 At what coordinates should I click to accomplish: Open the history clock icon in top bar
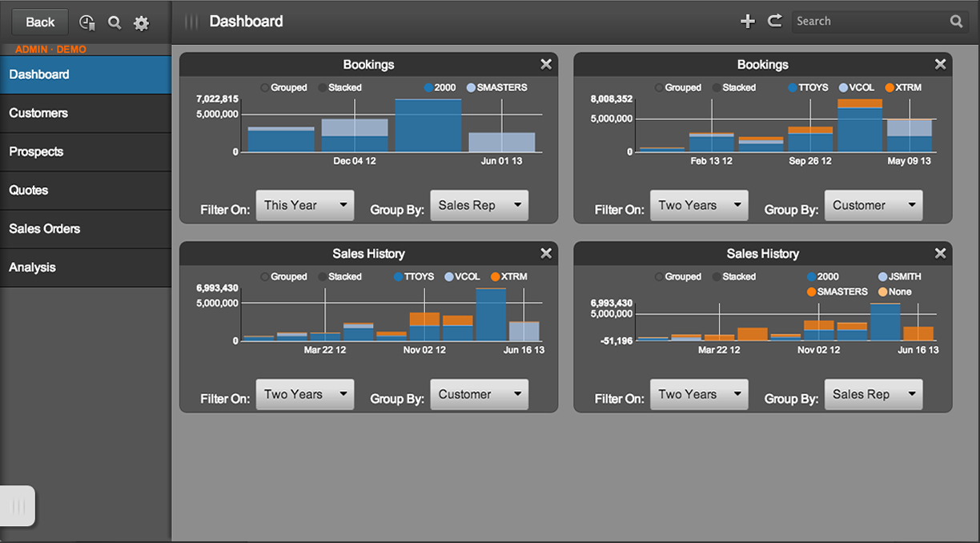coord(87,22)
